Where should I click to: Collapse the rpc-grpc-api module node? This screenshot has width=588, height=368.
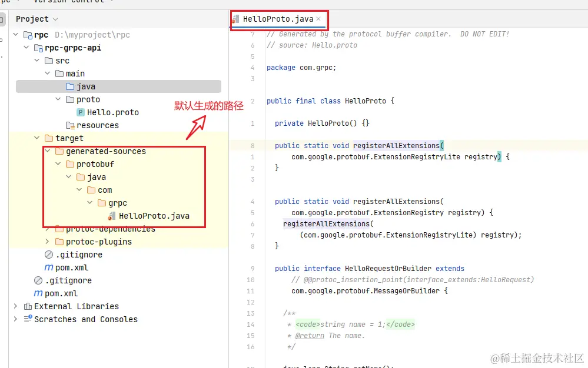(26, 48)
